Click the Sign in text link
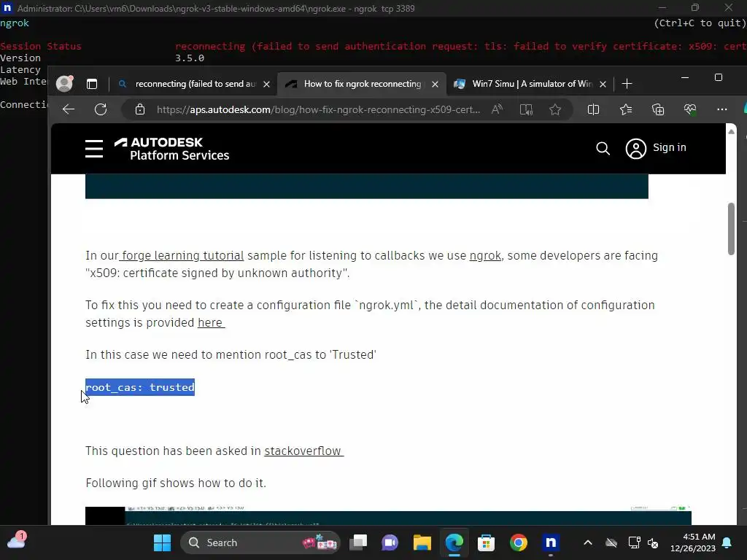This screenshot has width=747, height=560. click(670, 147)
